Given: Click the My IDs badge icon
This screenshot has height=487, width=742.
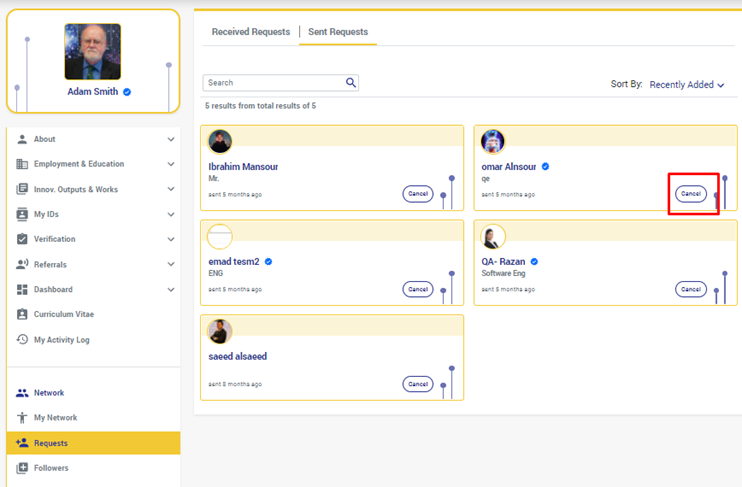Looking at the screenshot, I should [x=22, y=214].
